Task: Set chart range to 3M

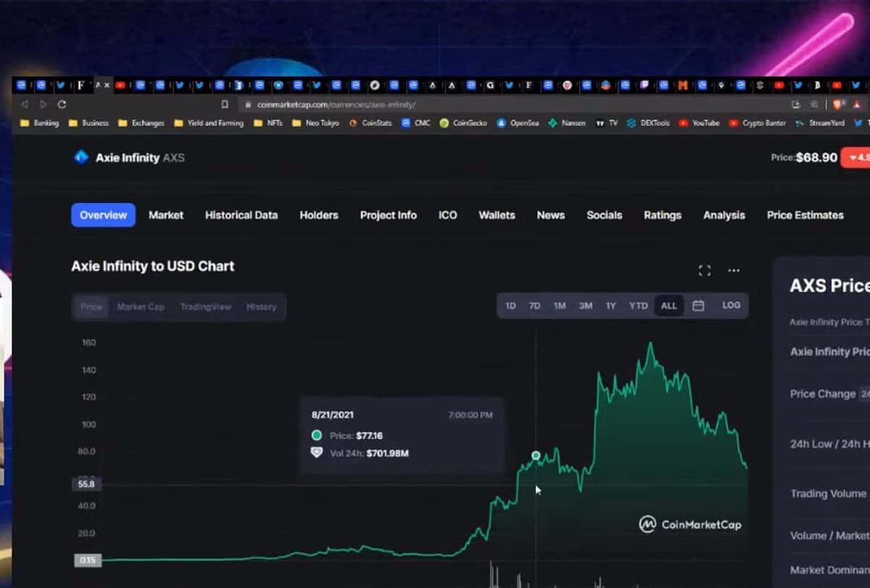Action: (x=586, y=306)
